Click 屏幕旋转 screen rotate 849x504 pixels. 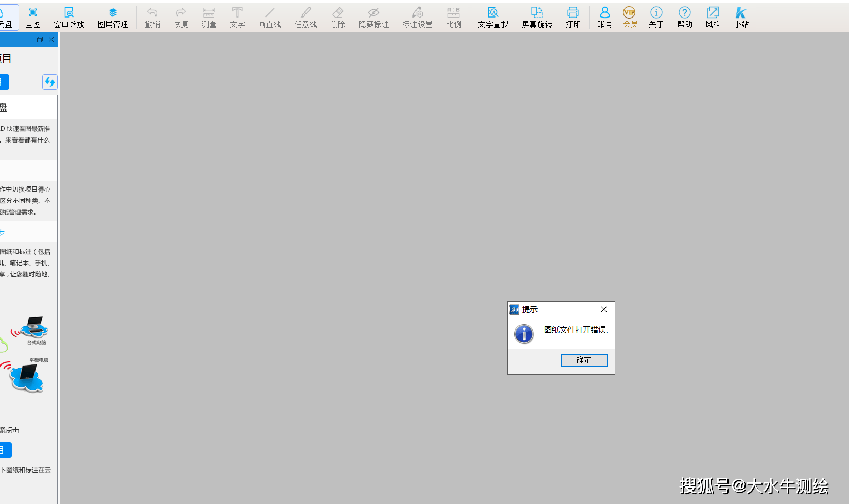point(537,18)
